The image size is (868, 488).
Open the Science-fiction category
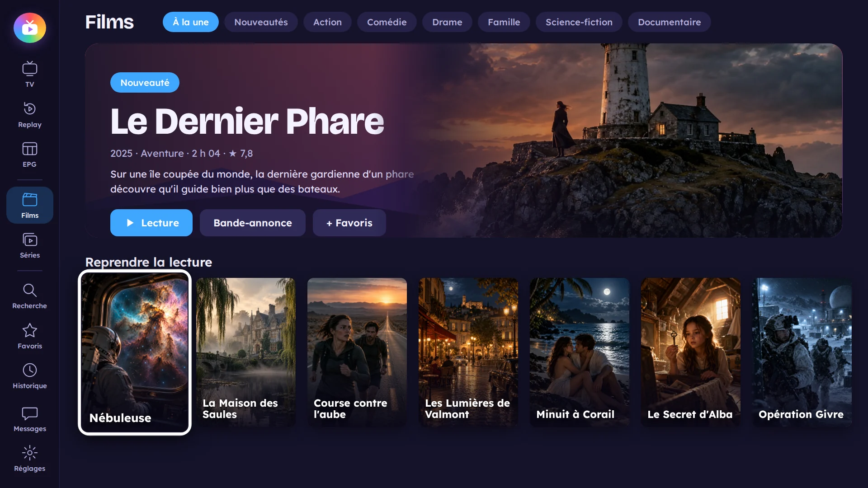[579, 22]
